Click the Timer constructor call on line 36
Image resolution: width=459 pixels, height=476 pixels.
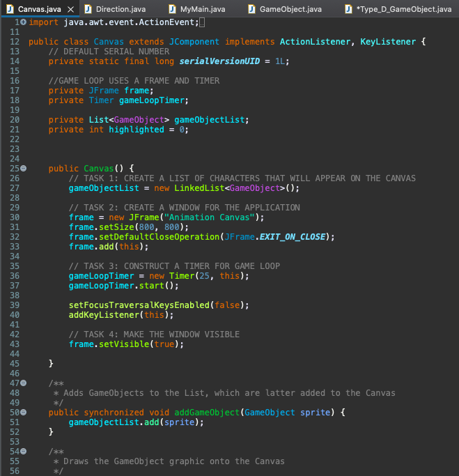pos(182,276)
